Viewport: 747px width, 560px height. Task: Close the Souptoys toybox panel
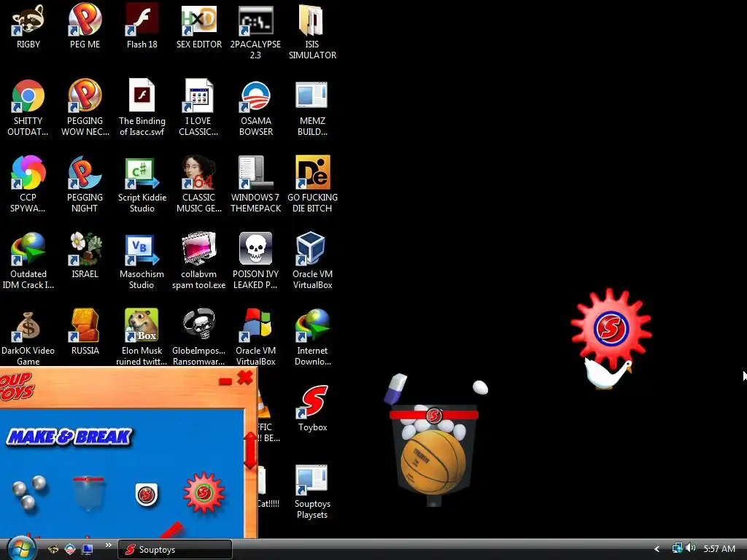(x=245, y=378)
